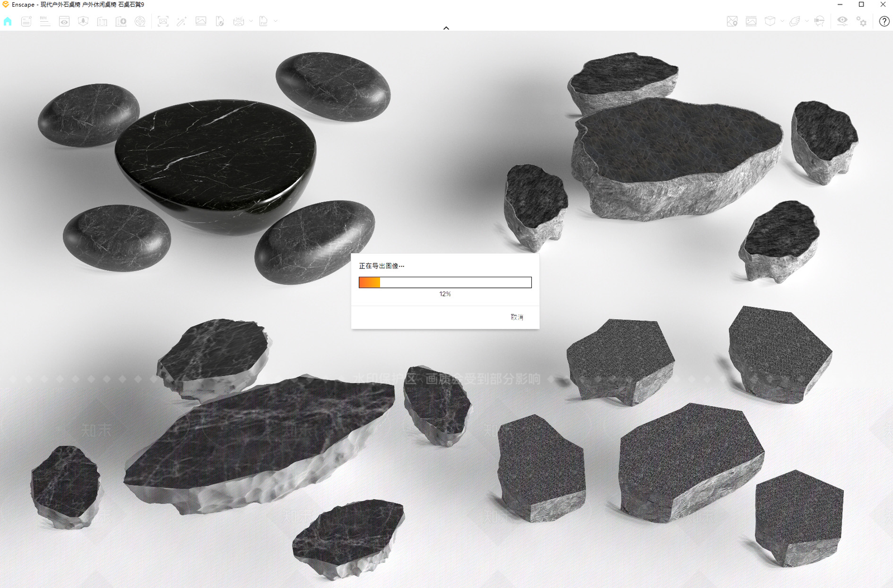Open the building lightning energy icon
The height and width of the screenshot is (588, 893).
[x=121, y=21]
